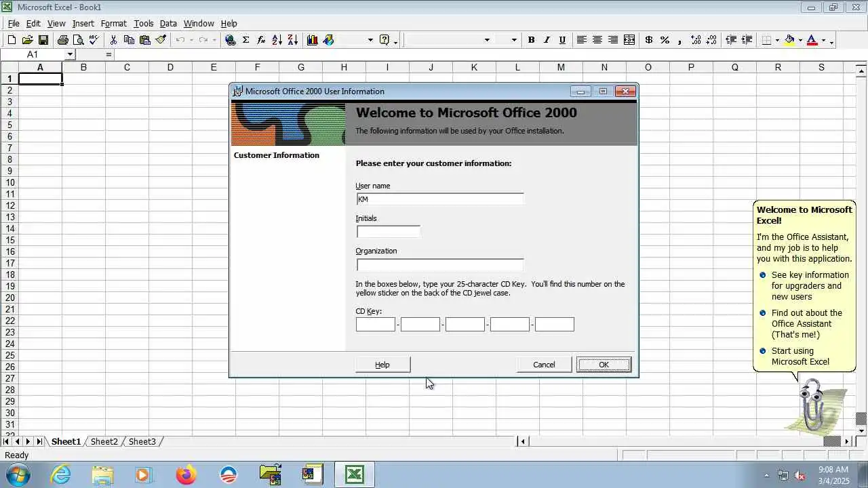
Task: Click into the Organization field
Action: [440, 264]
